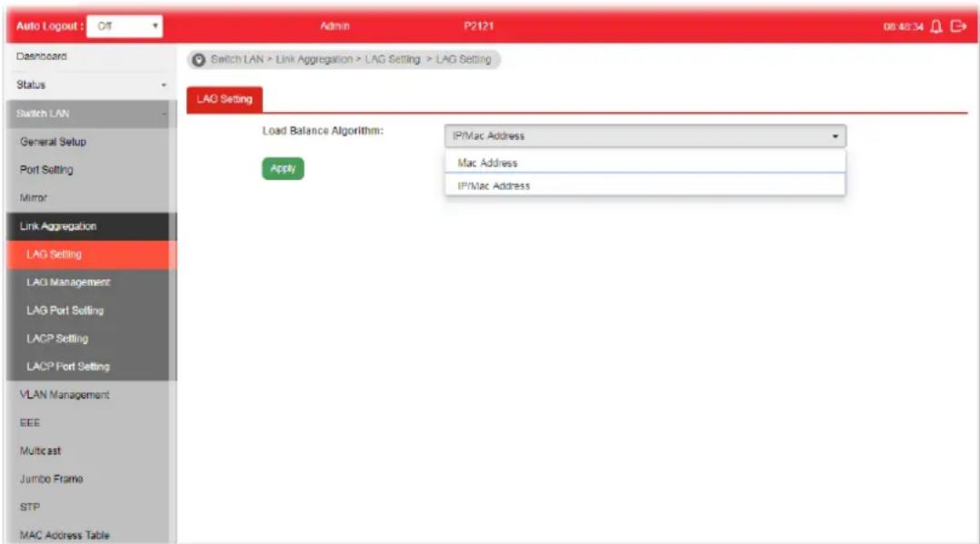This screenshot has height=544, width=980.
Task: Select LAG Setting in sidebar
Action: point(91,255)
